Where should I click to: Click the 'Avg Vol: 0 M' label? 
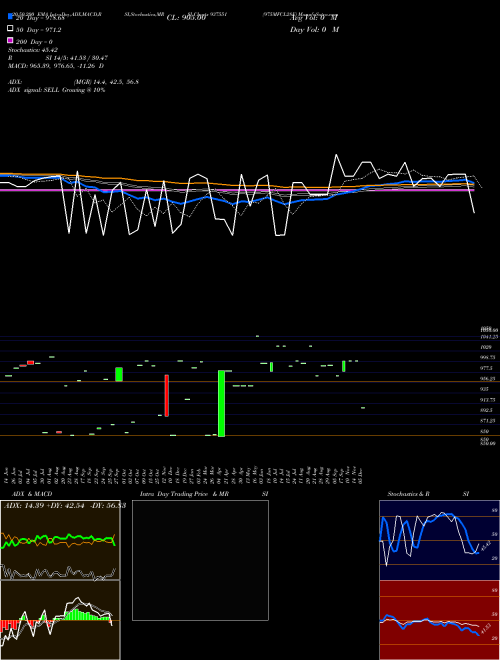pyautogui.click(x=314, y=18)
